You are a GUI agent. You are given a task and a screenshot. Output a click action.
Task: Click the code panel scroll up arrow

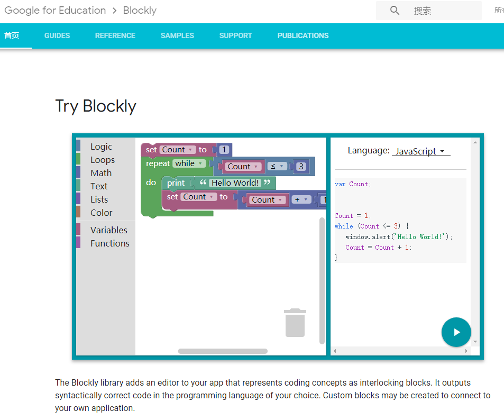click(475, 142)
